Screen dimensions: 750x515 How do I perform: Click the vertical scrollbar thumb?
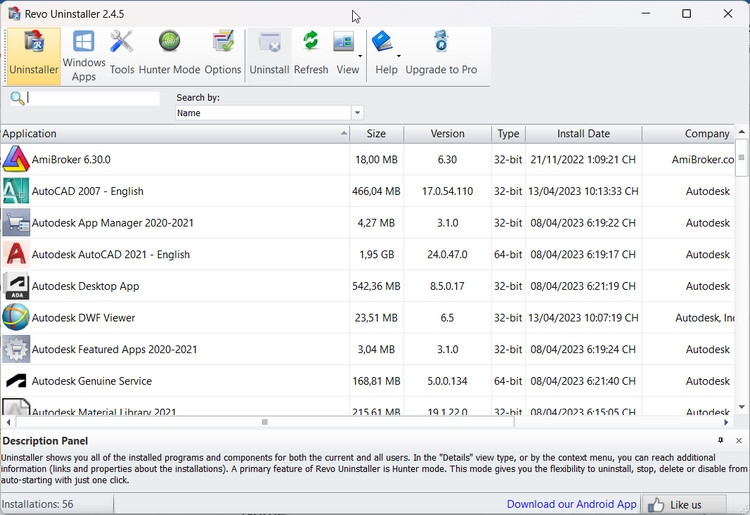pos(741,157)
